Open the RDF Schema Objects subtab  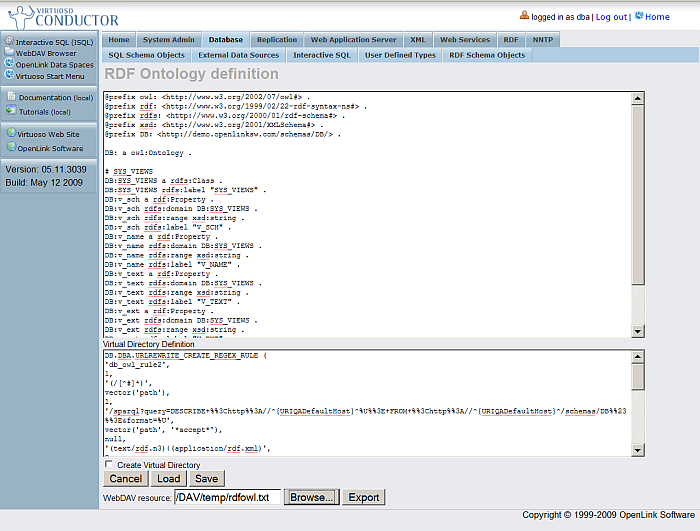[x=487, y=55]
